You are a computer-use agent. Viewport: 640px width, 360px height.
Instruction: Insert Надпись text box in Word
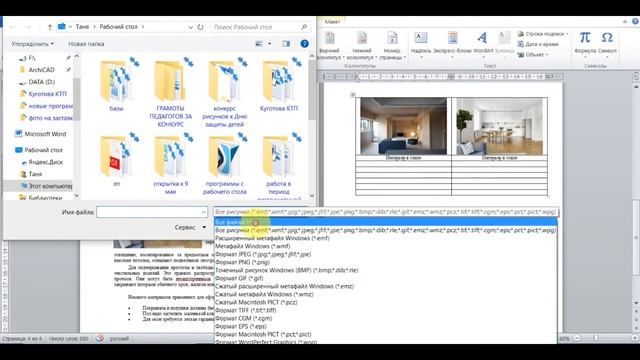pyautogui.click(x=421, y=43)
